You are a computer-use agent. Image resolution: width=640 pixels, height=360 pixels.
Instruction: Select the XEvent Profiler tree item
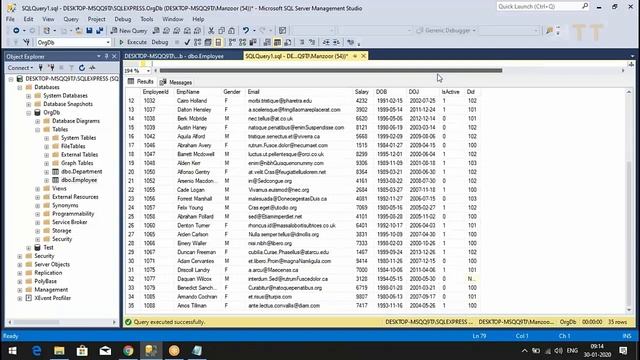(53, 298)
